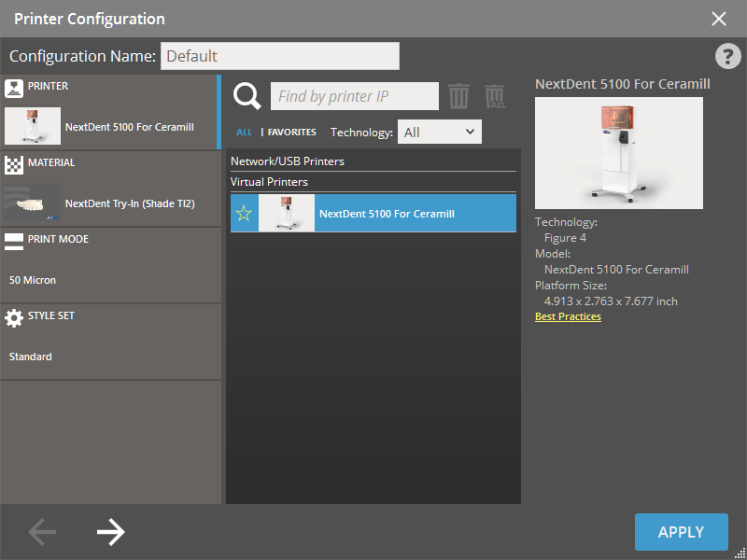This screenshot has width=747, height=560.
Task: Open help via the question mark icon
Action: [x=727, y=56]
